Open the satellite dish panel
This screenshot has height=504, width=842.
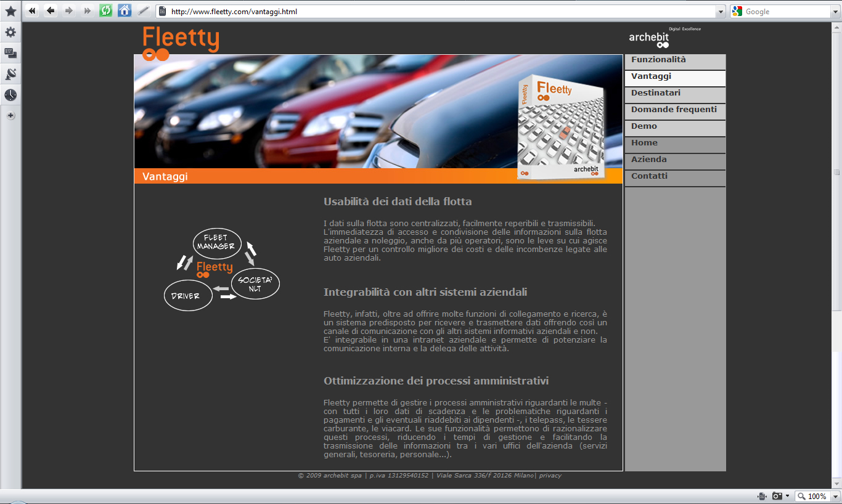point(10,74)
